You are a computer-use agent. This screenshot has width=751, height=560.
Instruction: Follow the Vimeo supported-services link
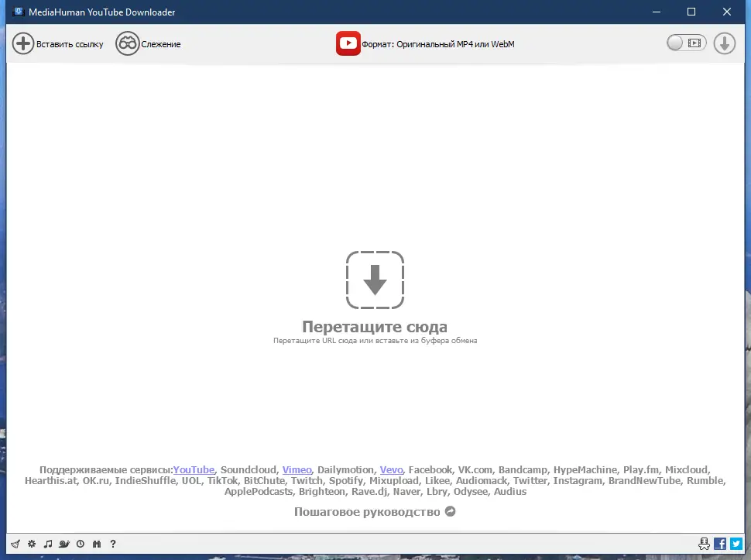[297, 469]
